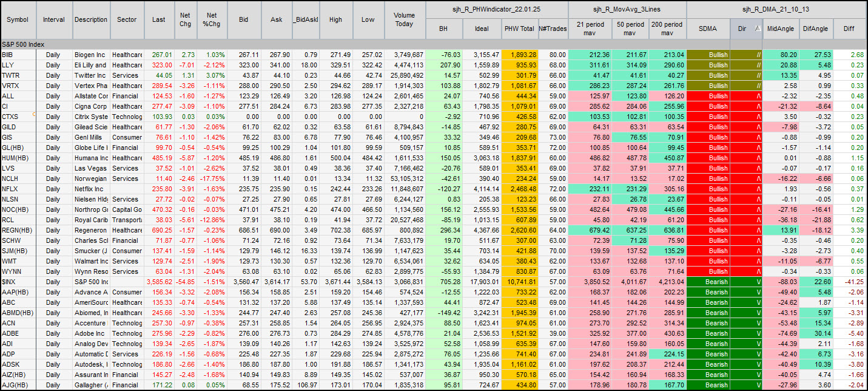
Task: Click the 53,105,312 volume value
Action: tap(404, 178)
